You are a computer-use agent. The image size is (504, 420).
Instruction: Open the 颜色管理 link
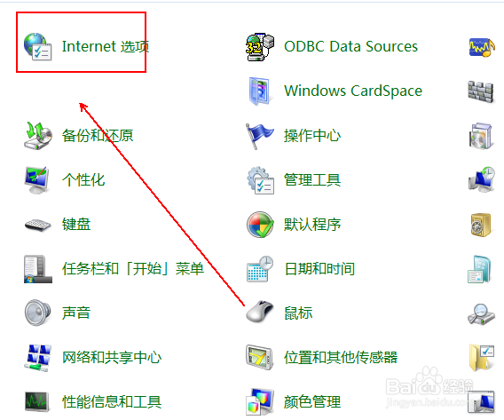click(x=312, y=402)
